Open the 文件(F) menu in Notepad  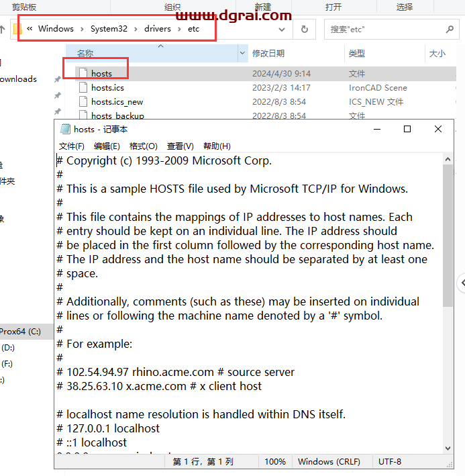72,146
